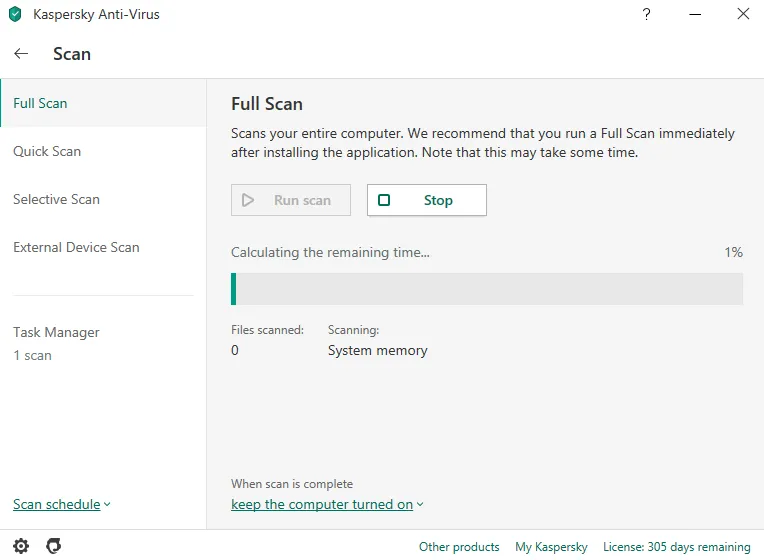
Task: Close the Kaspersky Anti-Virus window
Action: point(743,14)
